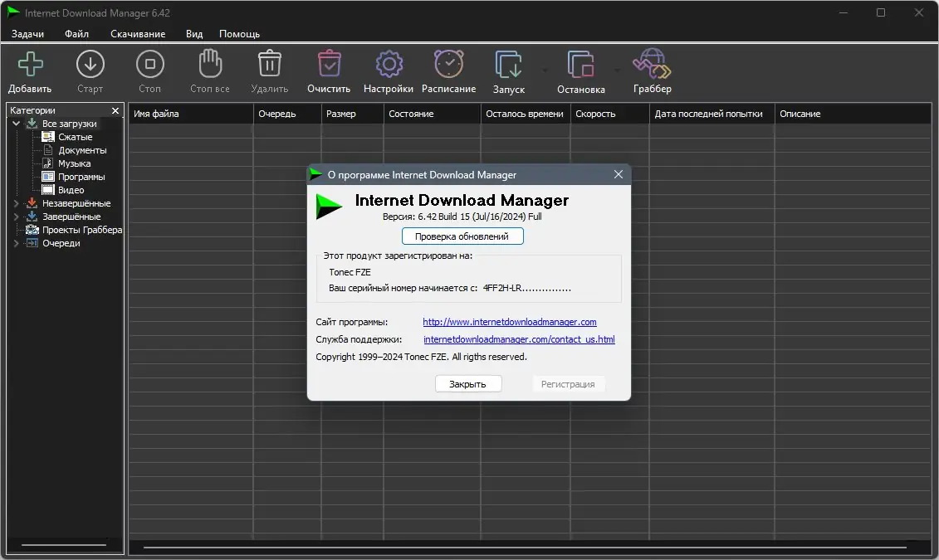939x560 pixels.
Task: Open Настройки gear icon
Action: pos(389,64)
